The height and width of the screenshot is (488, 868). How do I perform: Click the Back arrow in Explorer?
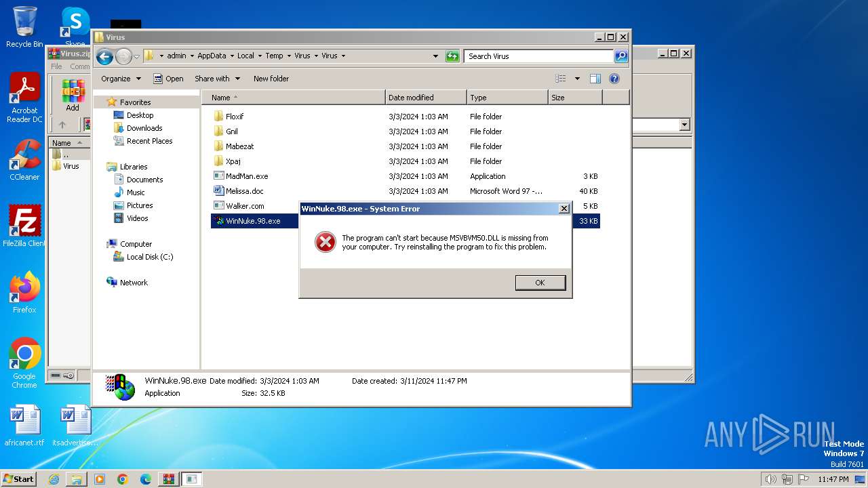pos(104,56)
